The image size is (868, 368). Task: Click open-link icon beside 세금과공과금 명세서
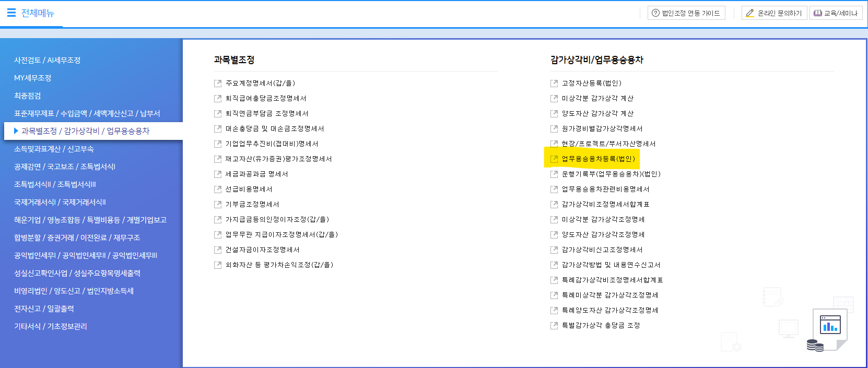(x=218, y=174)
